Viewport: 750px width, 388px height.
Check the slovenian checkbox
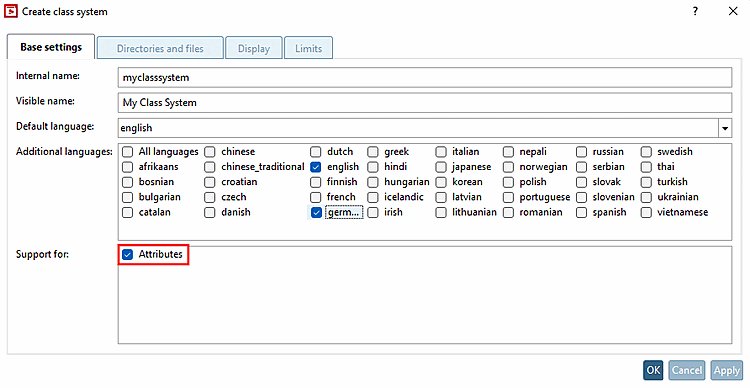tap(581, 197)
